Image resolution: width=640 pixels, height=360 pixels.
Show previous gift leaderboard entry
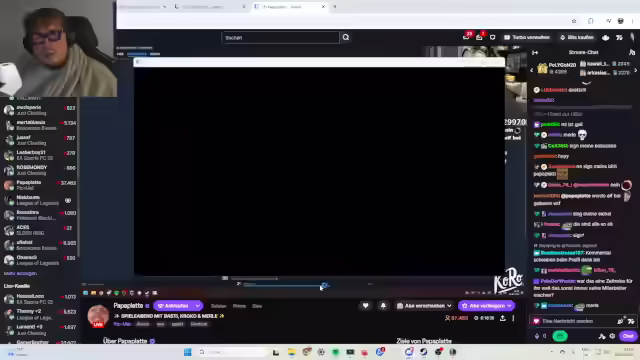531,70
